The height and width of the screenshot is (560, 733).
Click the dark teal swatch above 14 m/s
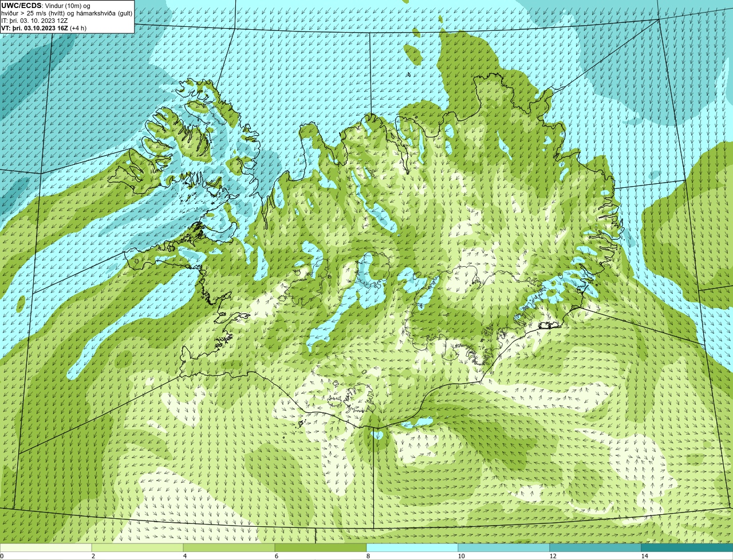click(687, 548)
